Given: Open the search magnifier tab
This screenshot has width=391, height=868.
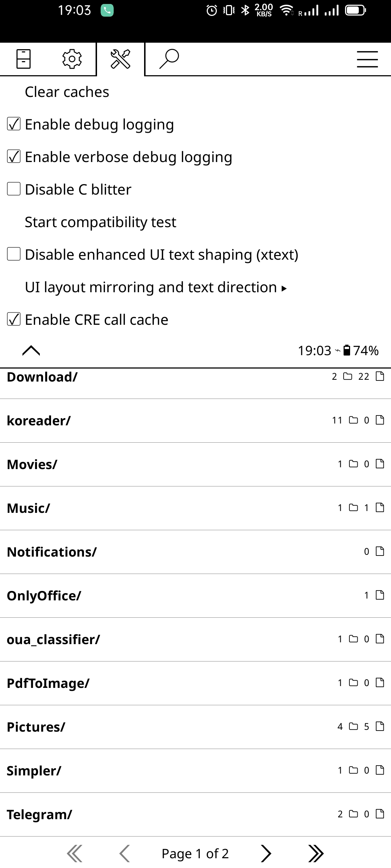Looking at the screenshot, I should (169, 59).
